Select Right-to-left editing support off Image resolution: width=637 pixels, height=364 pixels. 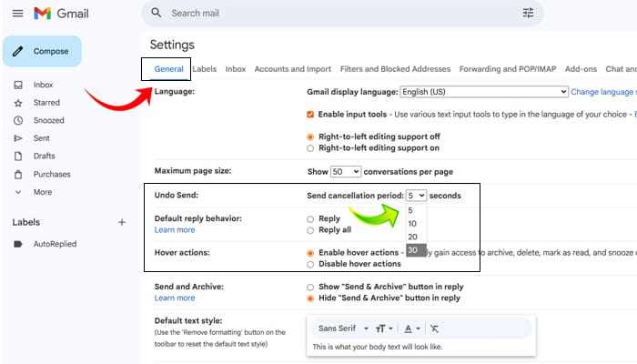coord(310,136)
